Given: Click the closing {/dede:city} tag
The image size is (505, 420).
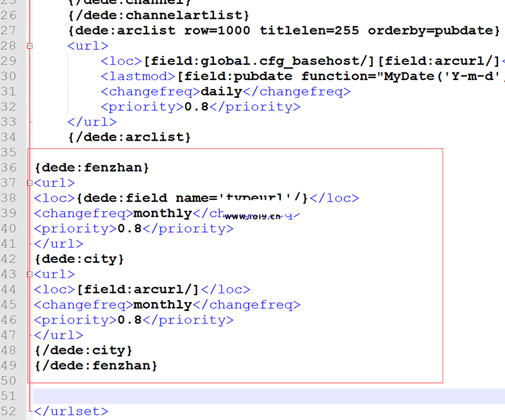Looking at the screenshot, I should point(83,350).
